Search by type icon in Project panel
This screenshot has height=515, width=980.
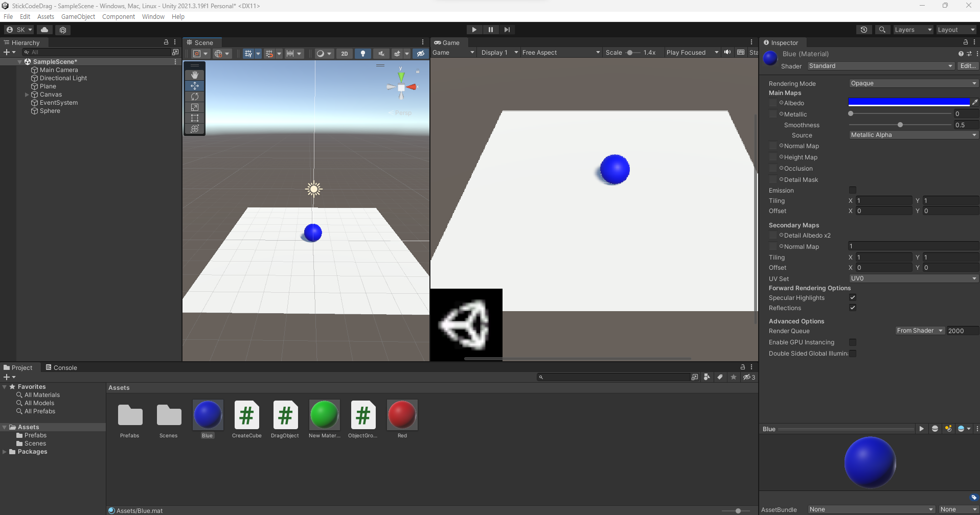click(x=706, y=377)
